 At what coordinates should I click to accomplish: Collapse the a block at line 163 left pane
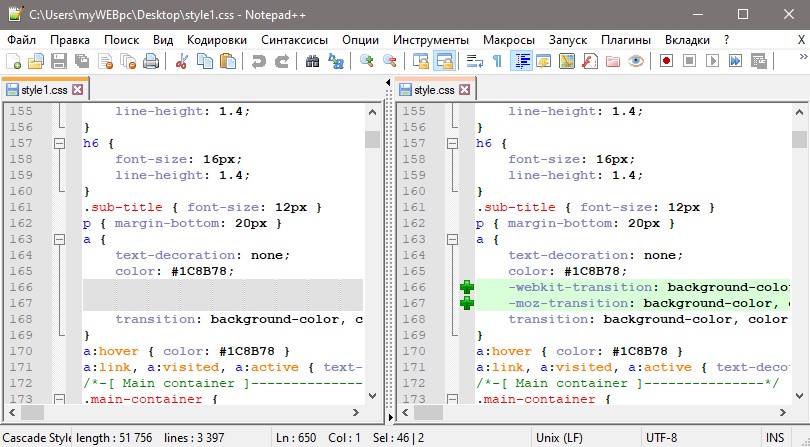60,239
